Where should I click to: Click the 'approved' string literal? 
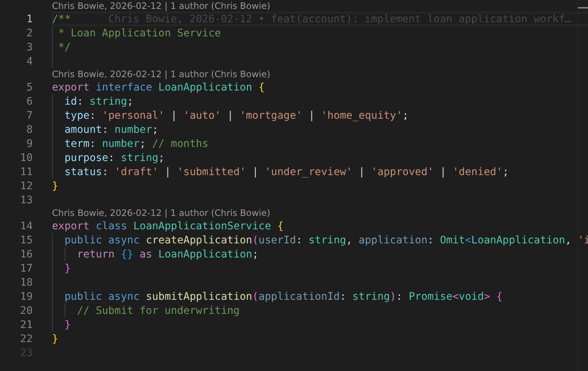(x=402, y=172)
